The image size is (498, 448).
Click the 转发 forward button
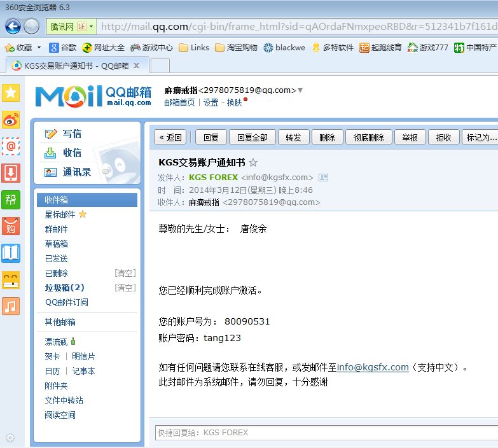coord(293,137)
